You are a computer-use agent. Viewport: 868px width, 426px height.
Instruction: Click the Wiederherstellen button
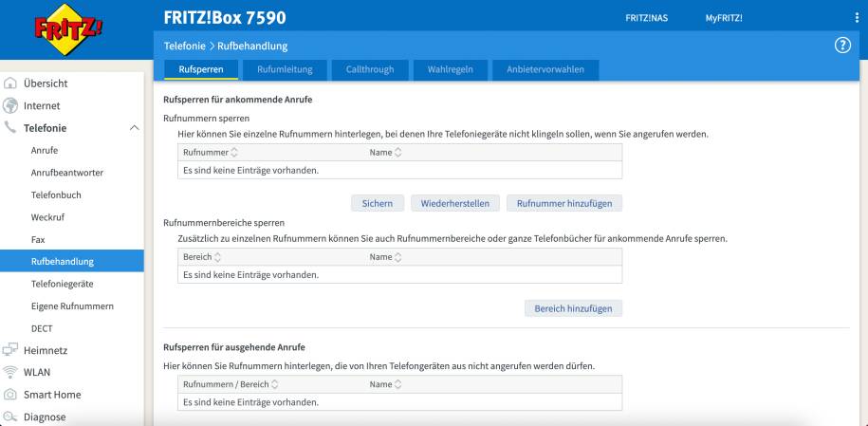(x=455, y=203)
